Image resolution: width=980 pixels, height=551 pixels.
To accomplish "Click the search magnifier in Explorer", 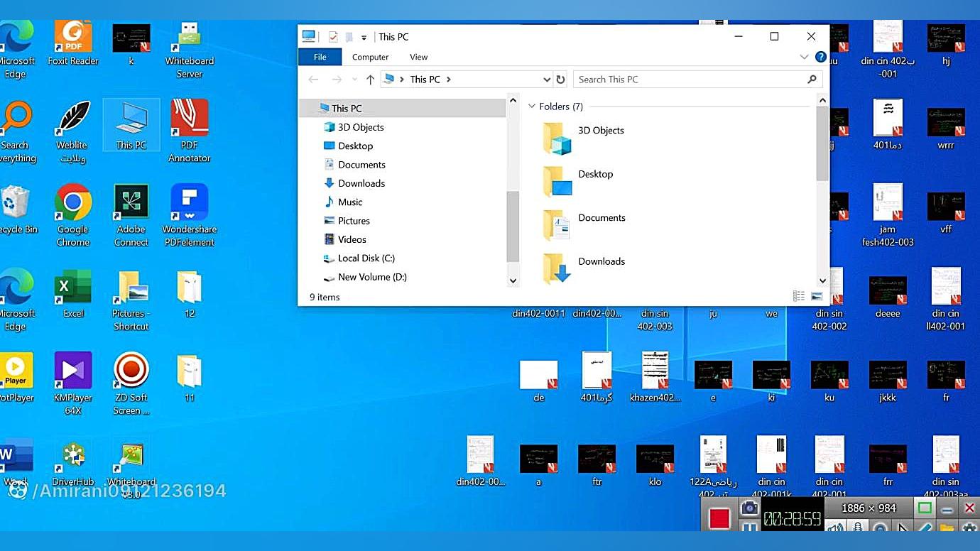I will pos(812,80).
